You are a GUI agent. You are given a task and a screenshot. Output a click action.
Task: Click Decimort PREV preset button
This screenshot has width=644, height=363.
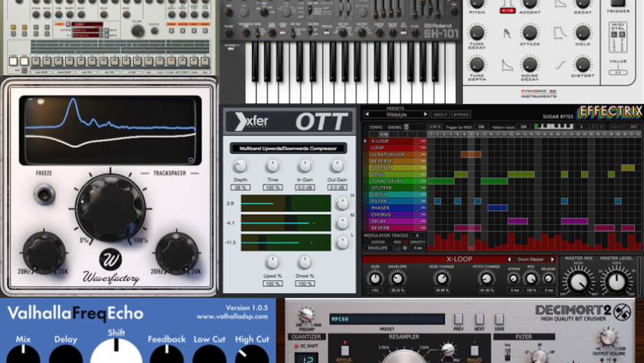pos(458,319)
